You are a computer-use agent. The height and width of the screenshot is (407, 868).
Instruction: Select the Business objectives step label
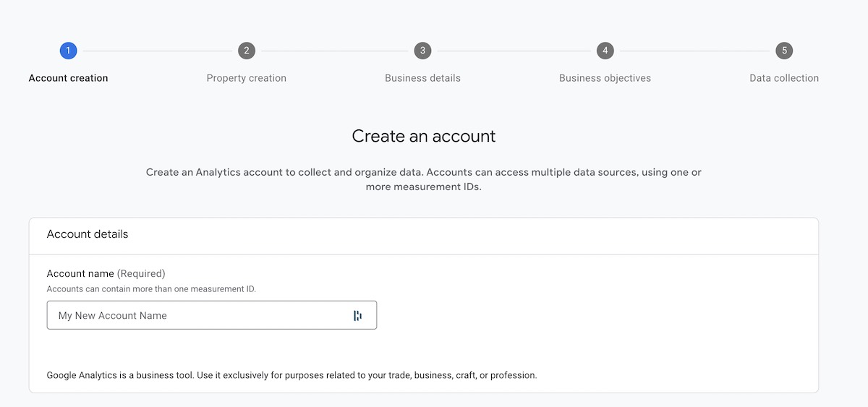pos(605,78)
